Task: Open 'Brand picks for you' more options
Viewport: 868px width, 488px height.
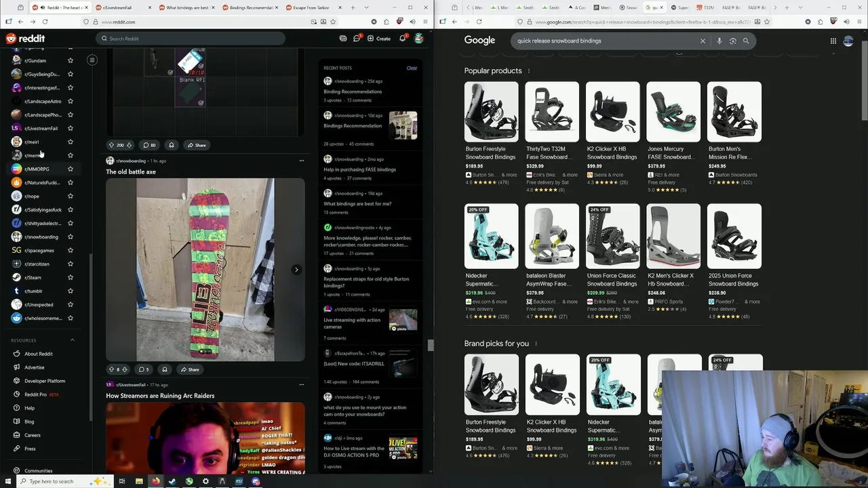Action: pos(536,344)
